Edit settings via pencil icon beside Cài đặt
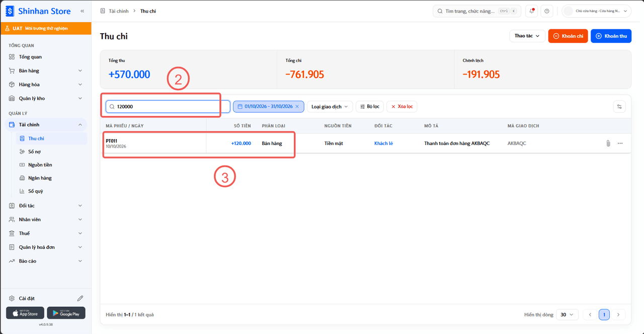This screenshot has width=644, height=334. (x=80, y=298)
